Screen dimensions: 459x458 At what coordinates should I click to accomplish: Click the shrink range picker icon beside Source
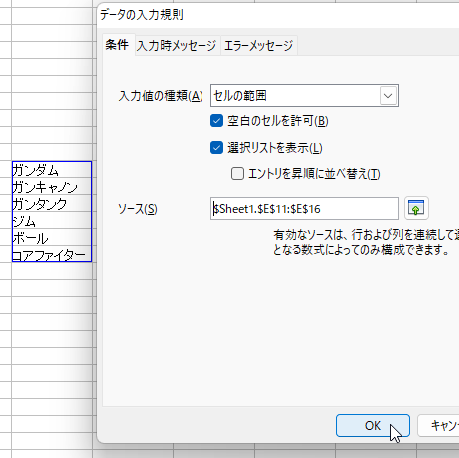[416, 208]
